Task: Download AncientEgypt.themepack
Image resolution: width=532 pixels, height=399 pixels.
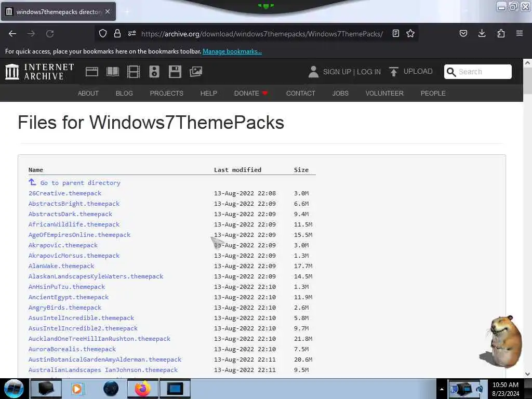Action: (x=69, y=297)
